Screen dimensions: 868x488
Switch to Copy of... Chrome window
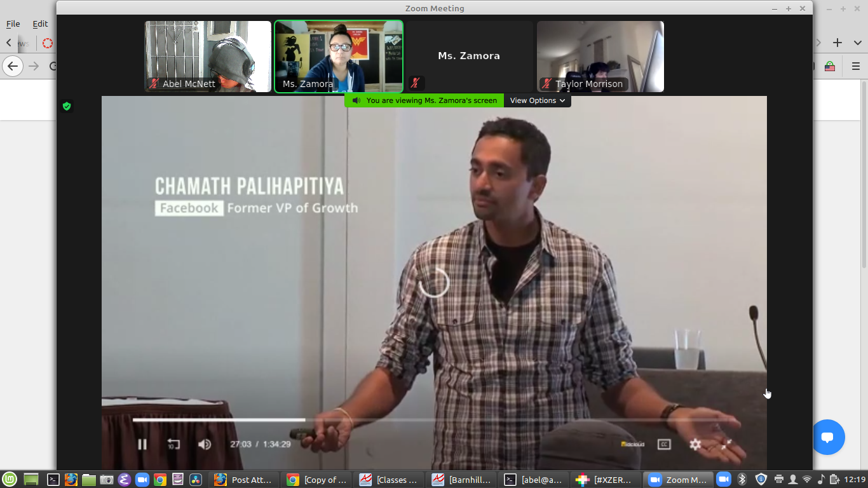click(x=316, y=480)
